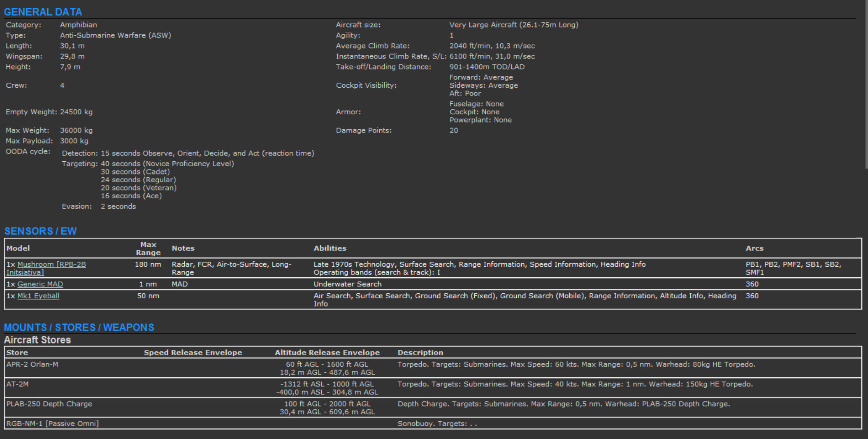868x439 pixels.
Task: Click the Fuselage: None armor line
Action: [x=476, y=104]
